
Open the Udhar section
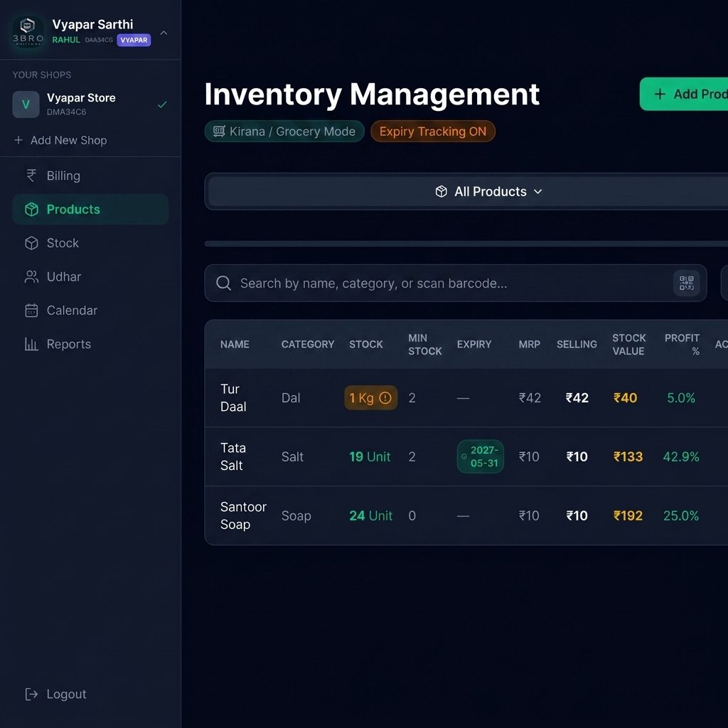click(90, 277)
